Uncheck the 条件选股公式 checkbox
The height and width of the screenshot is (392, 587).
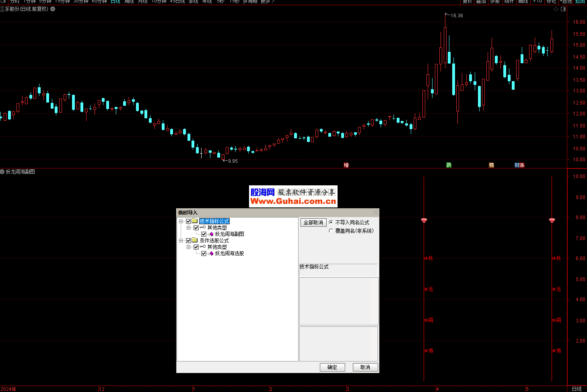(188, 240)
